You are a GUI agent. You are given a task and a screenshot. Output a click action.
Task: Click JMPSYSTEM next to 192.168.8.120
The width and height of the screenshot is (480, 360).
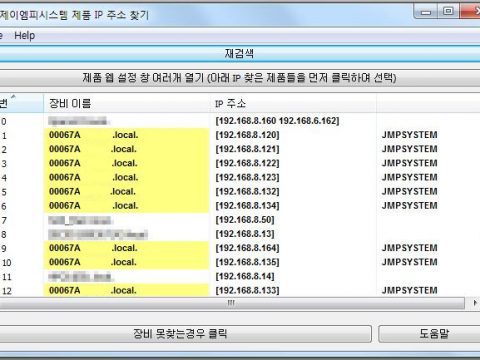pyautogui.click(x=410, y=135)
